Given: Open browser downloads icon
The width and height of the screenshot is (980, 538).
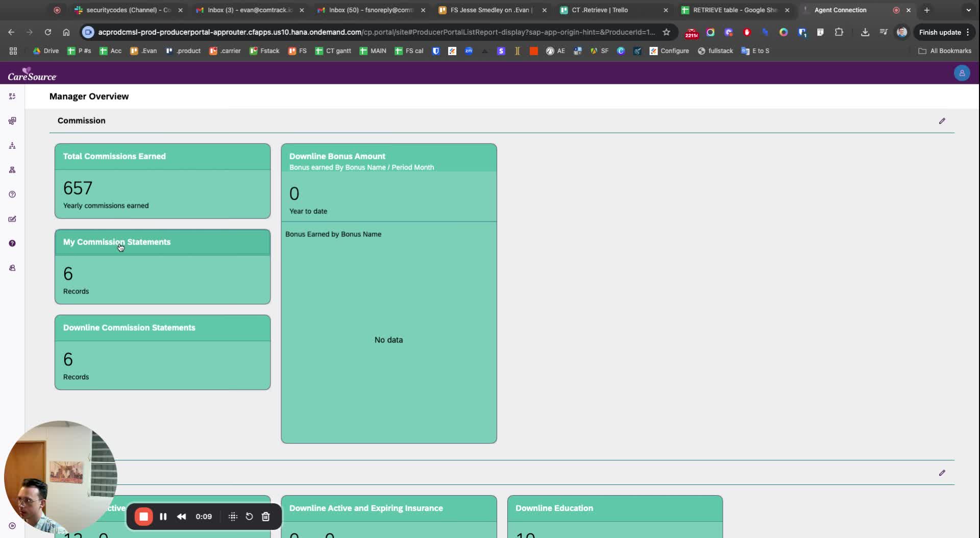Looking at the screenshot, I should point(865,32).
